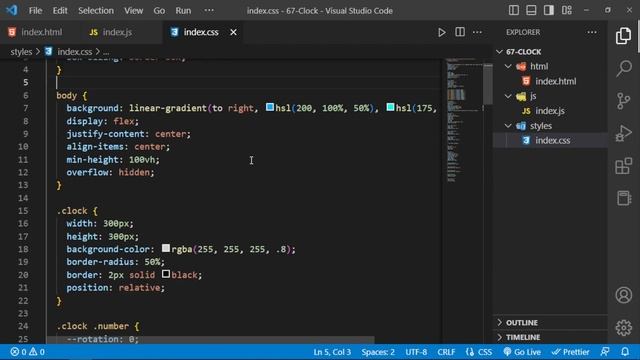Open the Search view in the activity bar
The width and height of the screenshot is (640, 360).
pos(623,68)
